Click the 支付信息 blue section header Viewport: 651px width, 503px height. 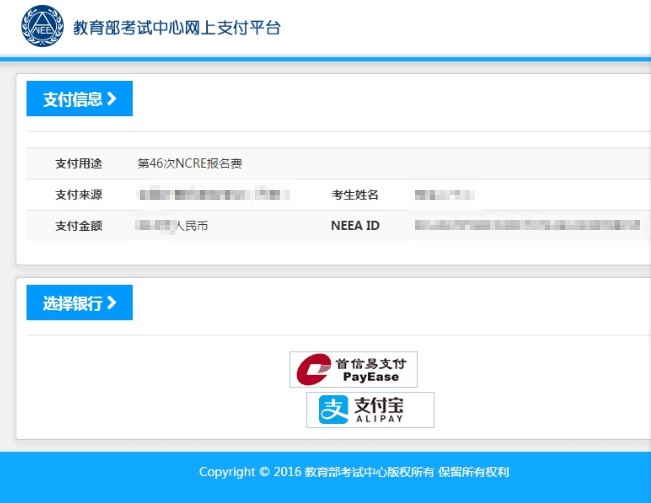[x=79, y=99]
